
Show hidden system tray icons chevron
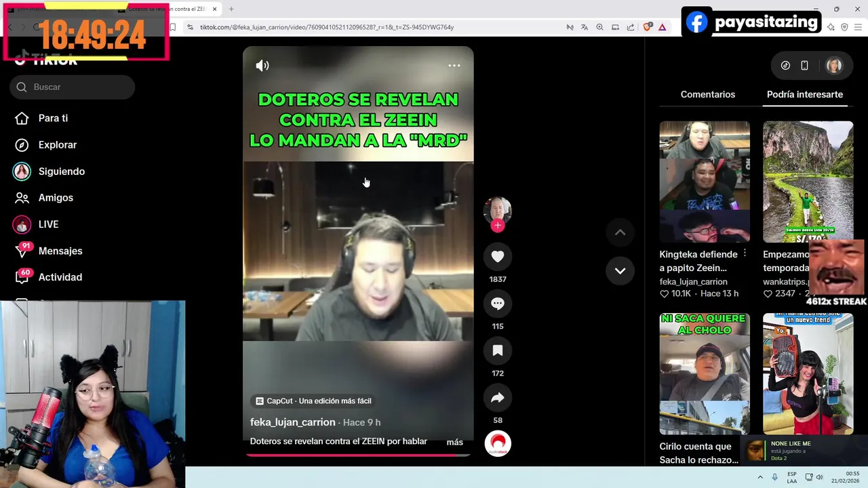click(760, 477)
